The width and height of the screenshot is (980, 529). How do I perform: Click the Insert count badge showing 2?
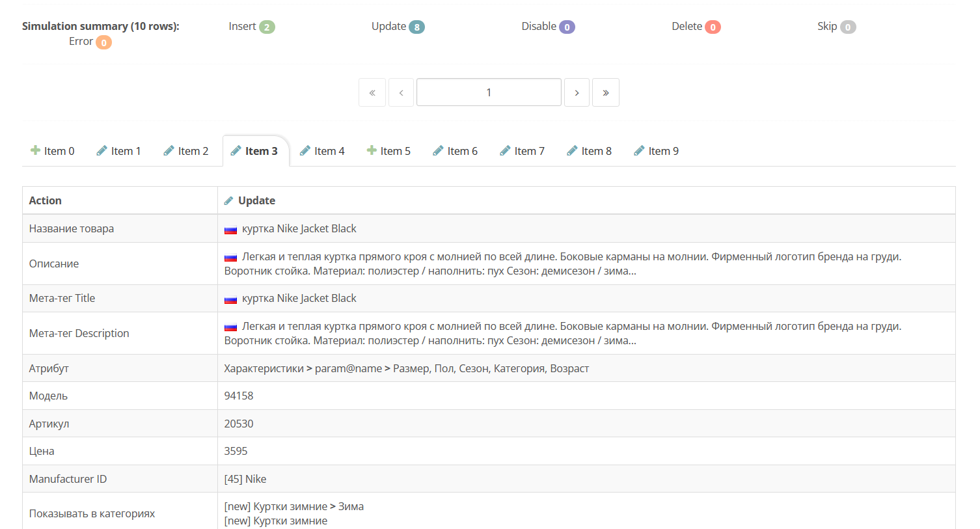(267, 27)
